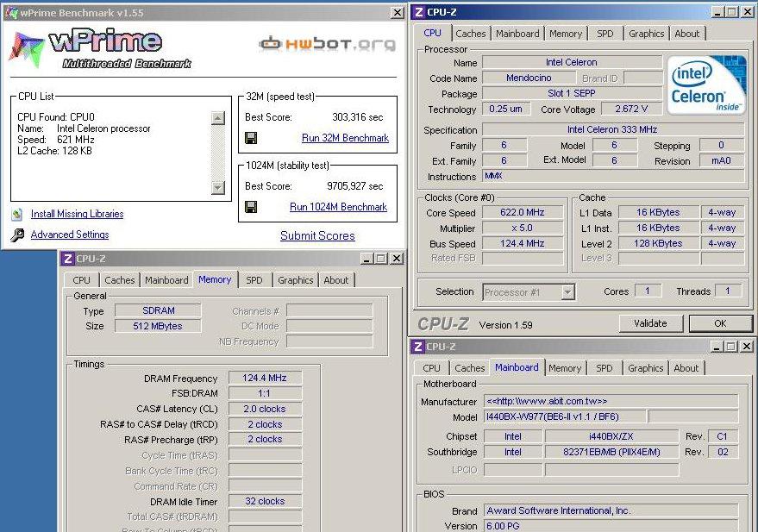The width and height of the screenshot is (758, 532).
Task: Select Graphics tab in the Memory CPU-Z window
Action: tap(296, 280)
